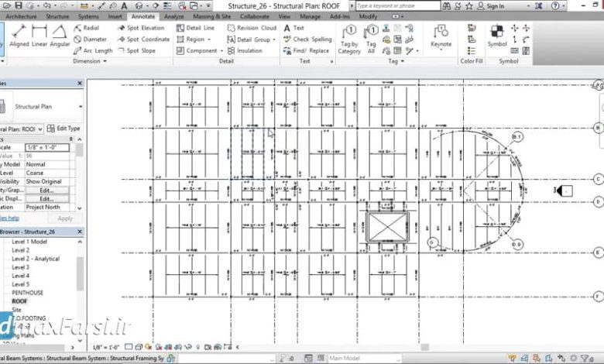Open the Manage ribbon tab

pyautogui.click(x=310, y=16)
